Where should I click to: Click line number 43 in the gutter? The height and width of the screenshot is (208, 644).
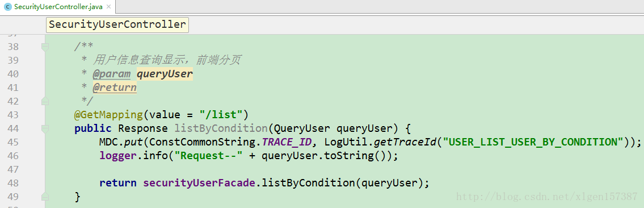click(x=13, y=115)
